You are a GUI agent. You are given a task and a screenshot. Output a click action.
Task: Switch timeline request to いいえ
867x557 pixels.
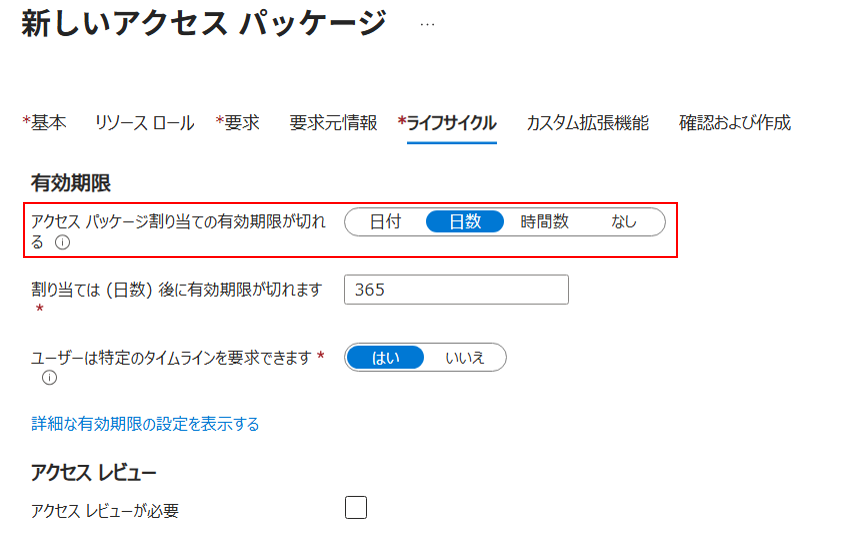click(465, 358)
